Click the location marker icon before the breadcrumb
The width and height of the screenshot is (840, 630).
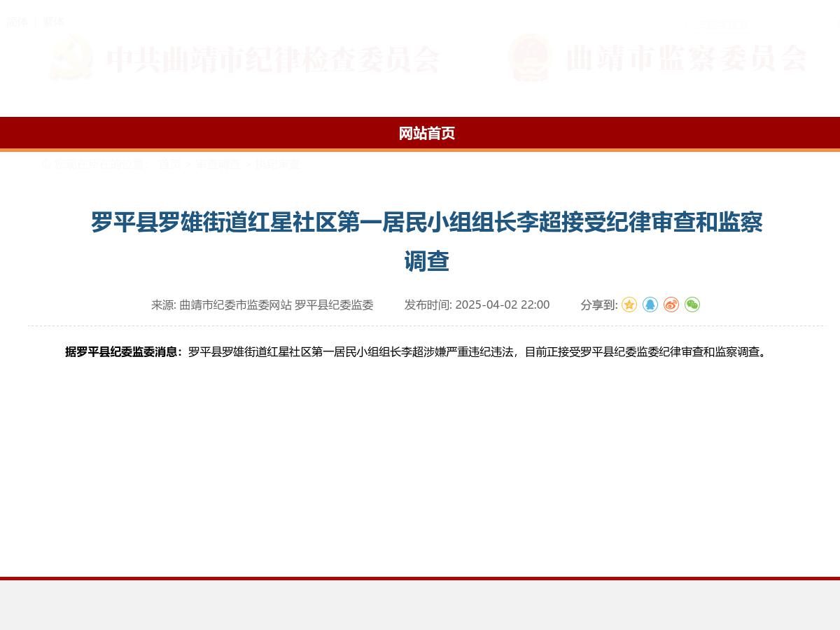click(x=45, y=164)
